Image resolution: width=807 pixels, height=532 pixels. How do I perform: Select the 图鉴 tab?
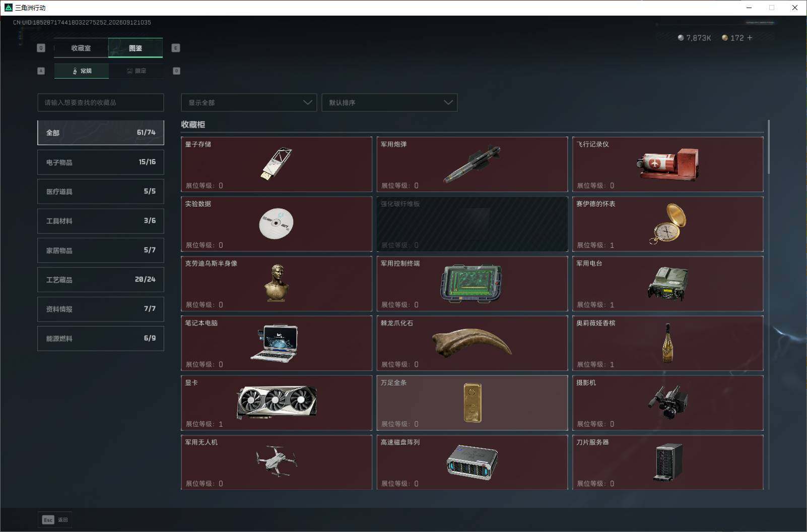tap(136, 48)
